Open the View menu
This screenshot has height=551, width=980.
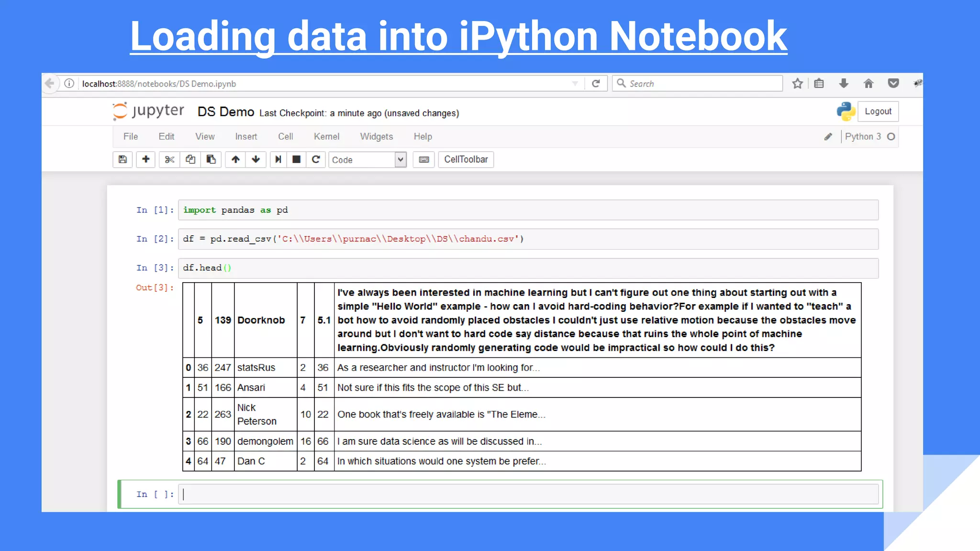tap(205, 137)
